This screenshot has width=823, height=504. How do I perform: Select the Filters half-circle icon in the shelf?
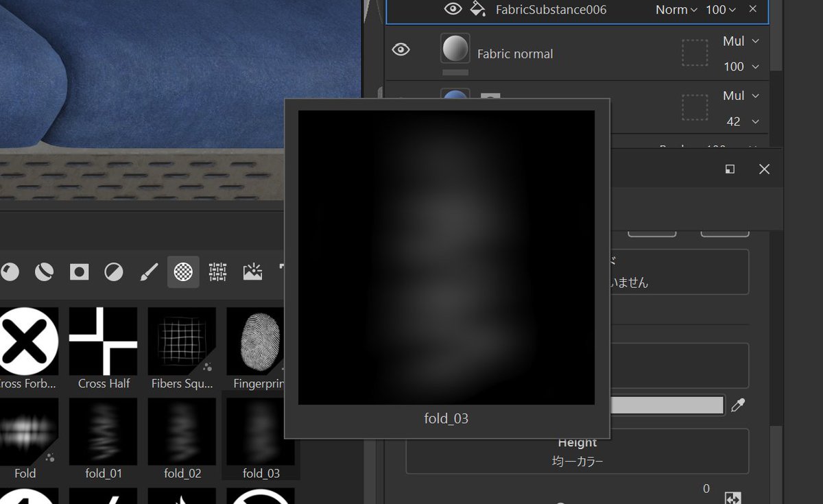coord(114,272)
